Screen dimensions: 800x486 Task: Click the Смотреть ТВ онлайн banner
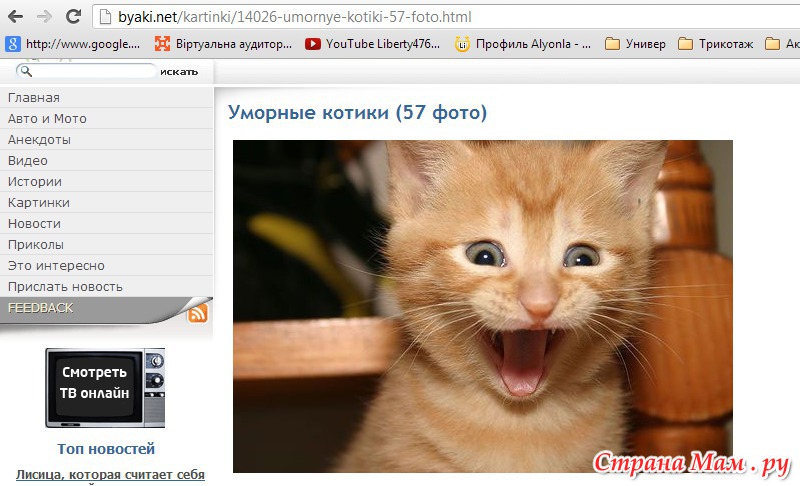[105, 388]
